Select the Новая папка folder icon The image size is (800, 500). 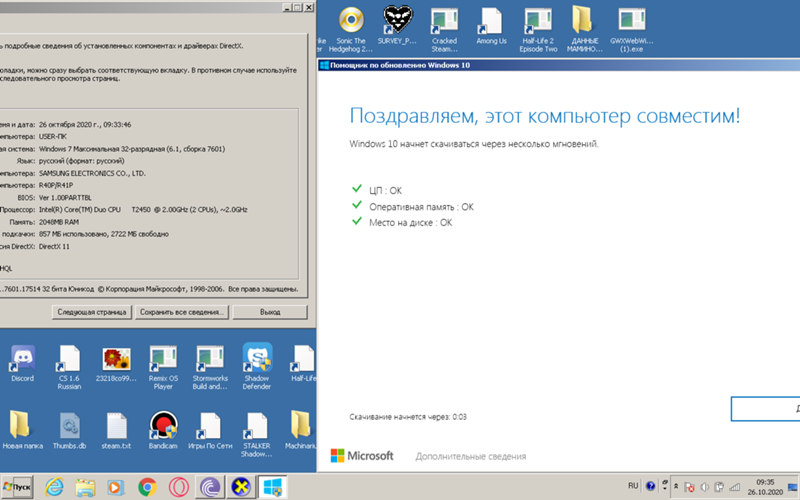(x=22, y=431)
